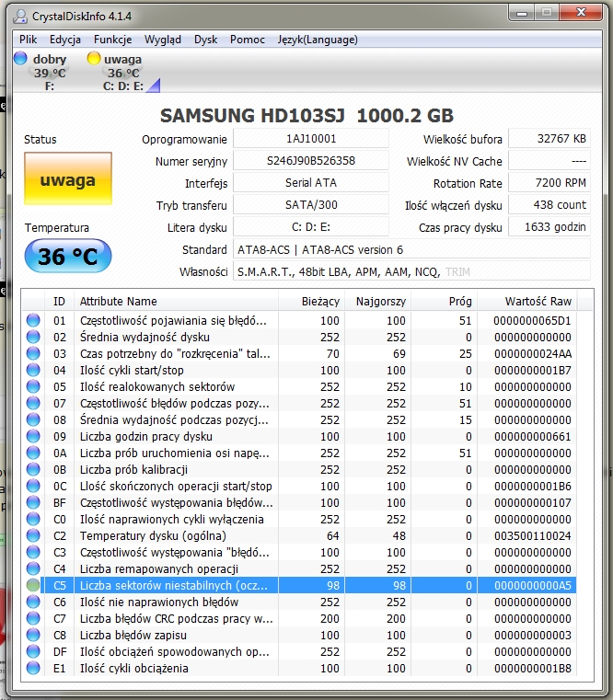Viewport: 613px width, 700px height.
Task: Click blue status dot for attribute 09
Action: point(33,436)
